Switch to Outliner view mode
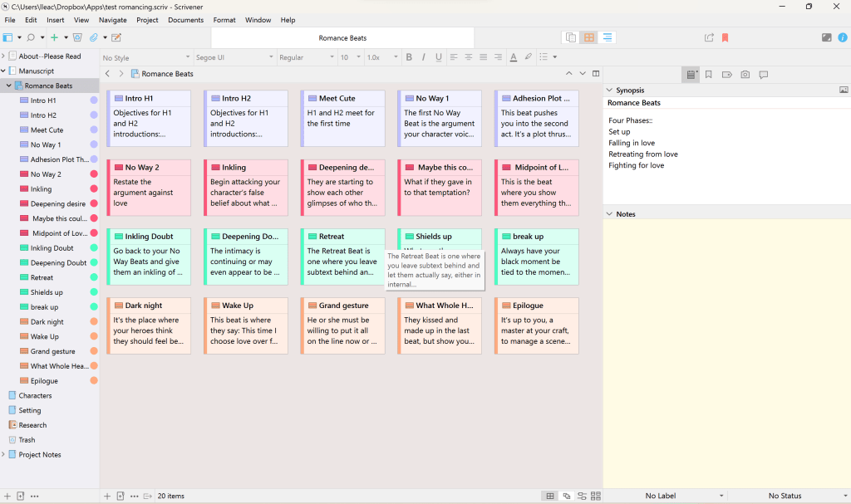The width and height of the screenshot is (851, 504). click(608, 37)
